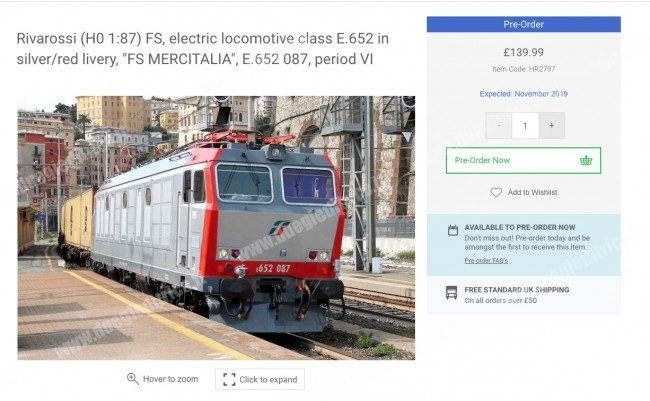The image size is (650, 401).
Task: Decrease quantity with the minus button
Action: [498, 125]
